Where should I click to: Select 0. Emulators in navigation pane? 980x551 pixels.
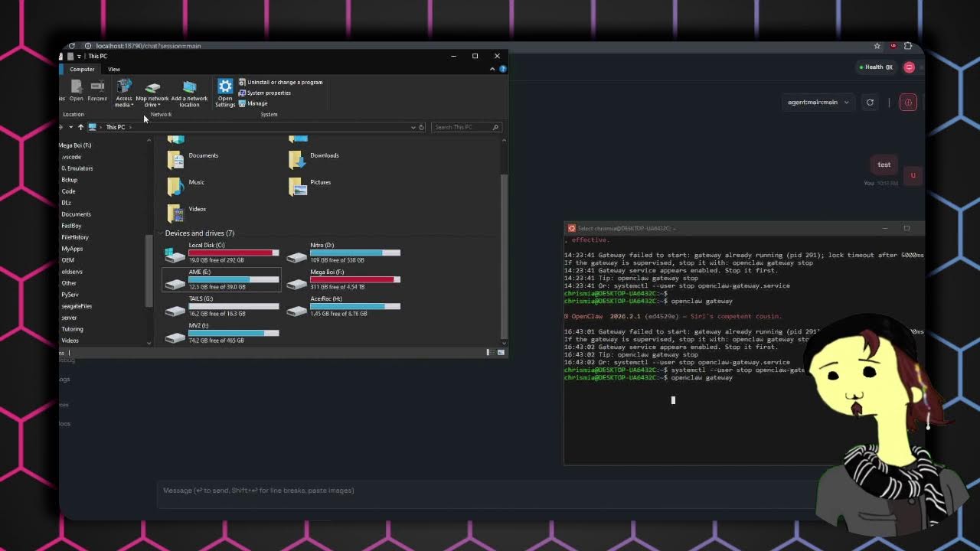coord(77,168)
